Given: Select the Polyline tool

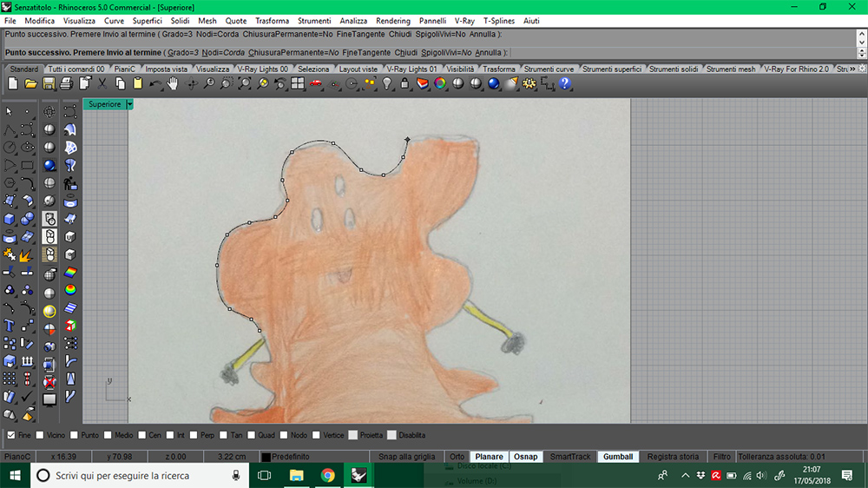Looking at the screenshot, I should click(x=10, y=129).
